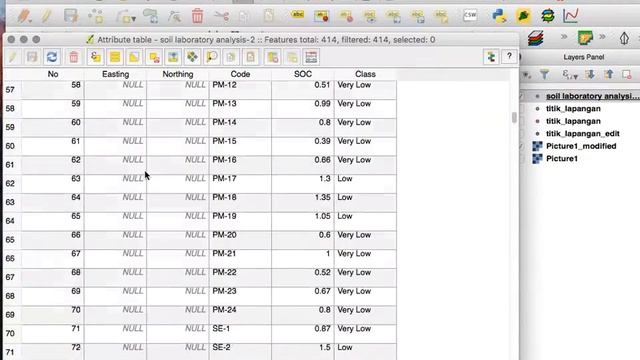Click the north arrow icon
This screenshot has width=640, height=360.
(x=624, y=38)
